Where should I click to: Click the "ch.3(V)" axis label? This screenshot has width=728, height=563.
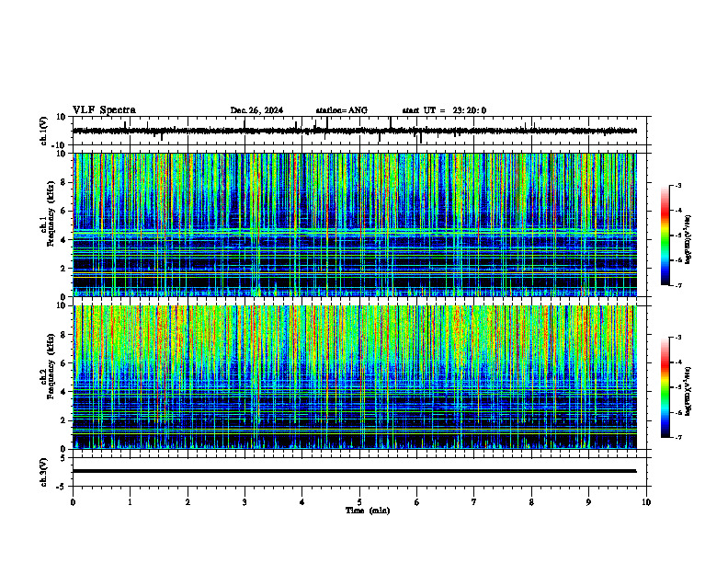43,472
